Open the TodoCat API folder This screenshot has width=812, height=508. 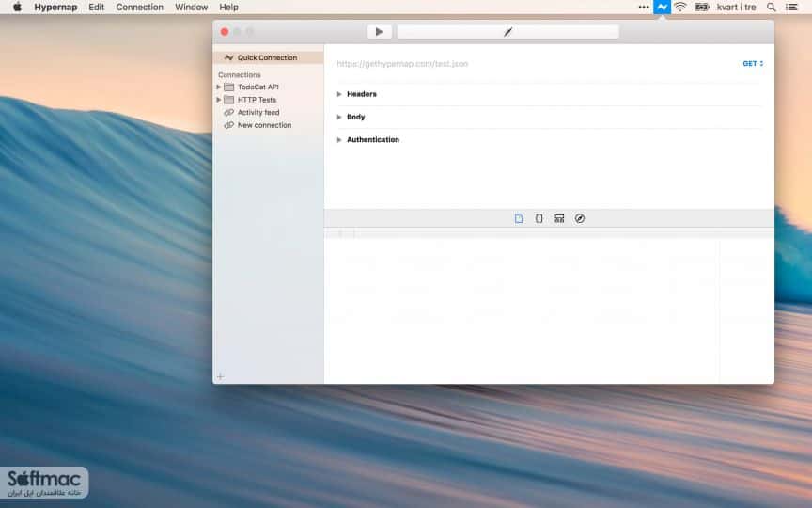[x=258, y=87]
